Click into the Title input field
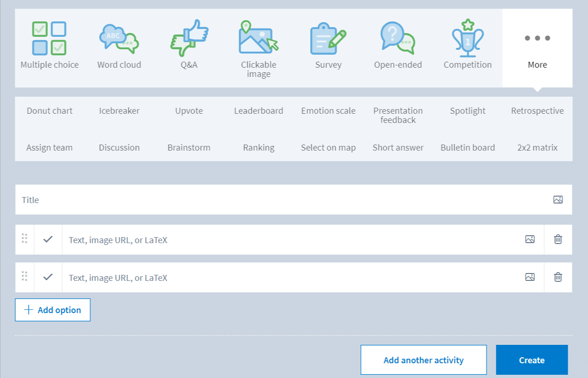The width and height of the screenshot is (588, 378). coord(276,200)
